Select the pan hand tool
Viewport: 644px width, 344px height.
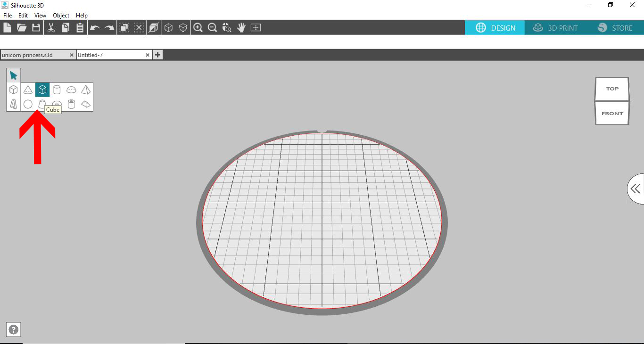[x=241, y=28]
